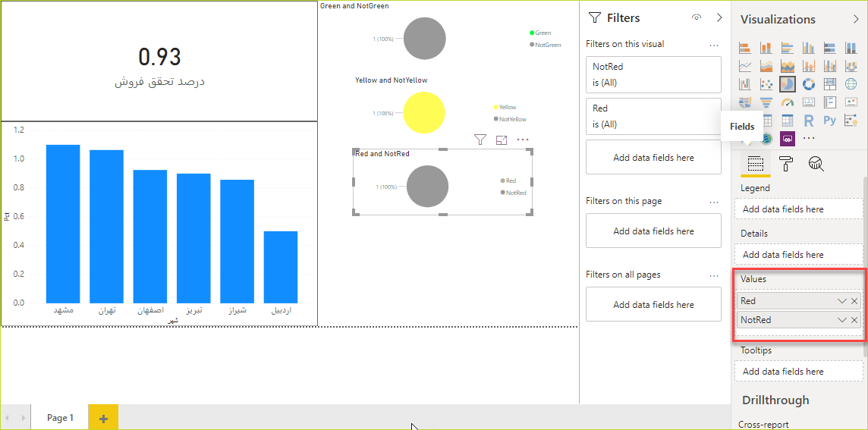Choose the R script visual icon

tap(809, 121)
